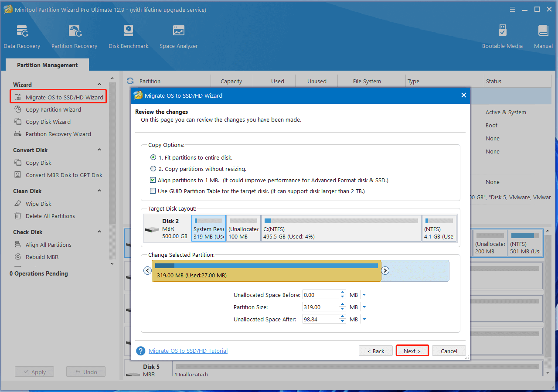Open unit dropdown for Partition Size

(364, 307)
